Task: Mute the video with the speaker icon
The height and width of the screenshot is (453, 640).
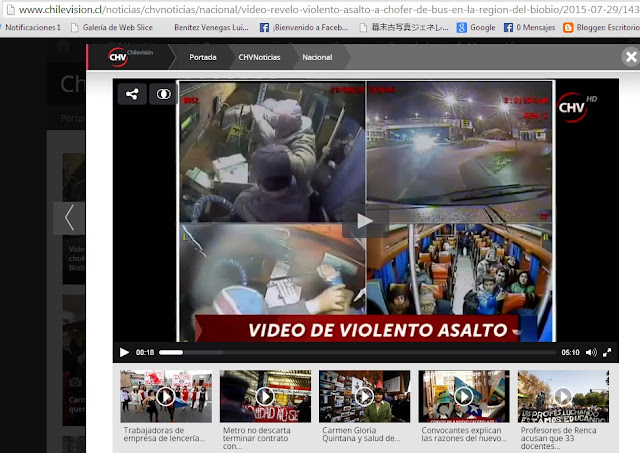Action: point(591,352)
